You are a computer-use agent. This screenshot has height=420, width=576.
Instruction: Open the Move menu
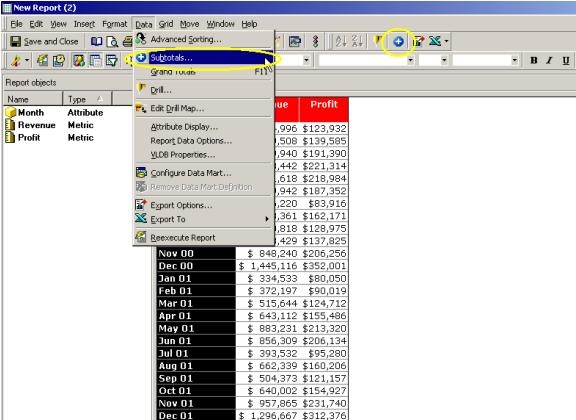[x=189, y=24]
